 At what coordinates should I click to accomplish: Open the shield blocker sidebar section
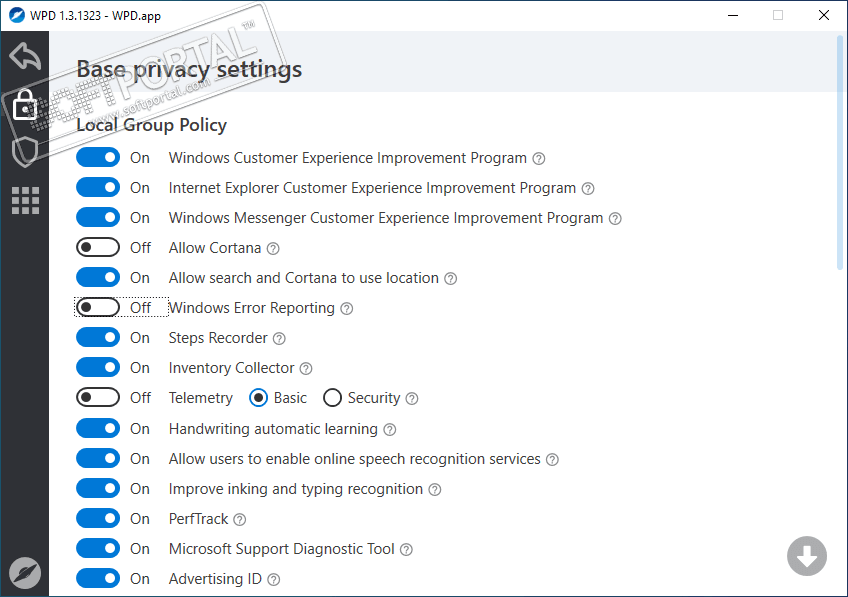coord(25,152)
